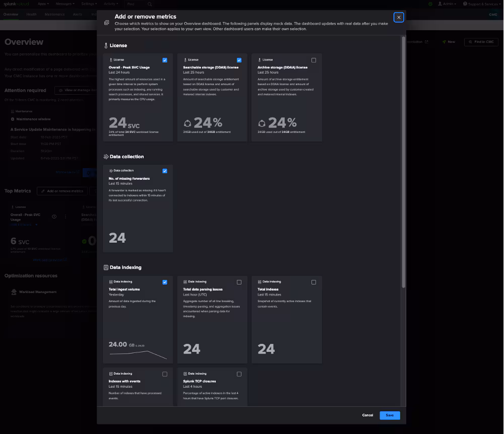Screen dimensions: 504x434
Task: Check the Splunk TCP closures metric
Action: 239,374
